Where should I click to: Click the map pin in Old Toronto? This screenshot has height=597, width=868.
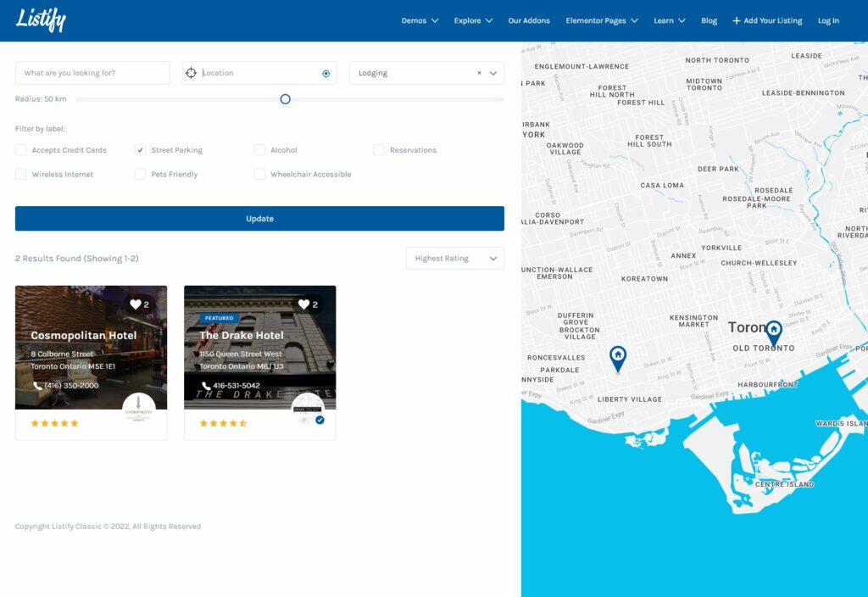coord(773,333)
